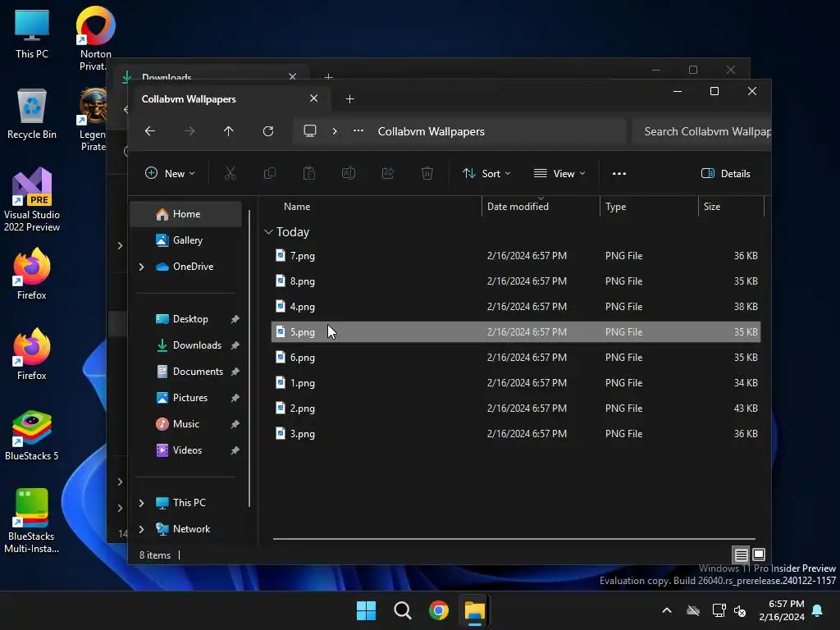Add a new tab with plus button

pos(349,99)
